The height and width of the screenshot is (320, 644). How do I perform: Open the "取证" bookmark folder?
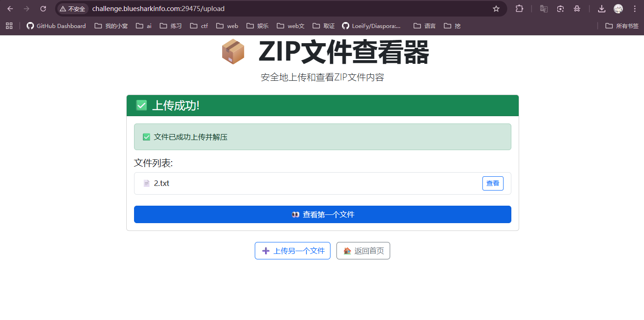click(x=324, y=26)
